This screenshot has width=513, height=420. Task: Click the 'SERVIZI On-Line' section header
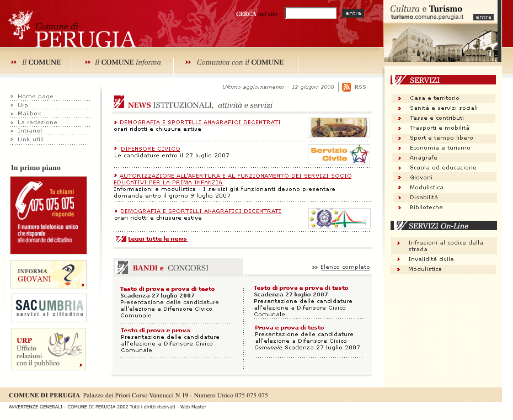pyautogui.click(x=443, y=226)
